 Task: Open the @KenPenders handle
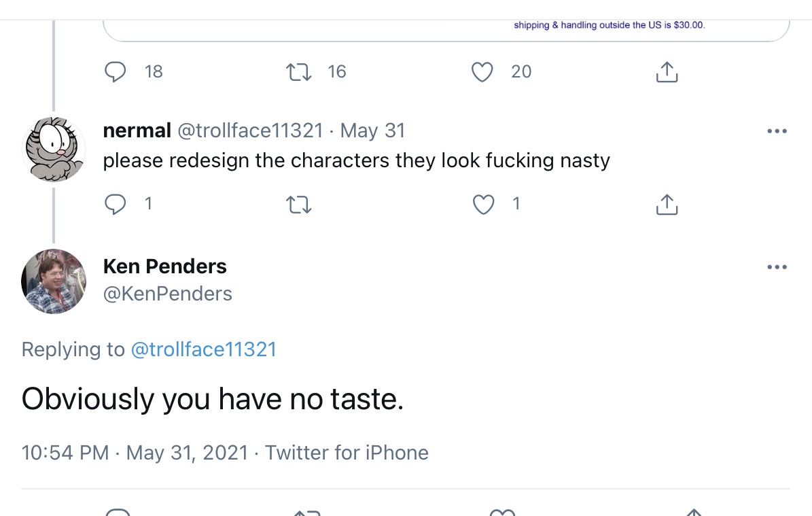click(x=167, y=294)
